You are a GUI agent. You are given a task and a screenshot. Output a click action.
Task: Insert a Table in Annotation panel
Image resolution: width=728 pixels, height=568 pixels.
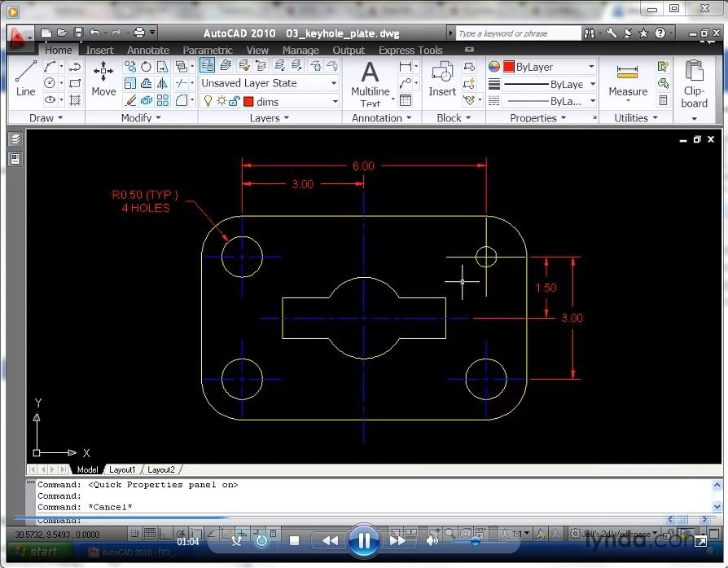click(x=406, y=100)
